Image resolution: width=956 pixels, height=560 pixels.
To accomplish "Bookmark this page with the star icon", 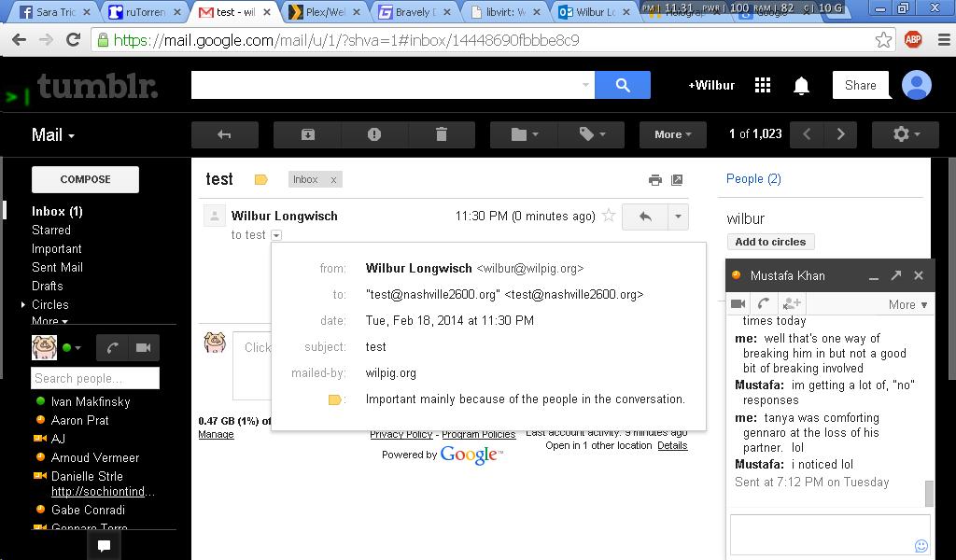I will [883, 40].
